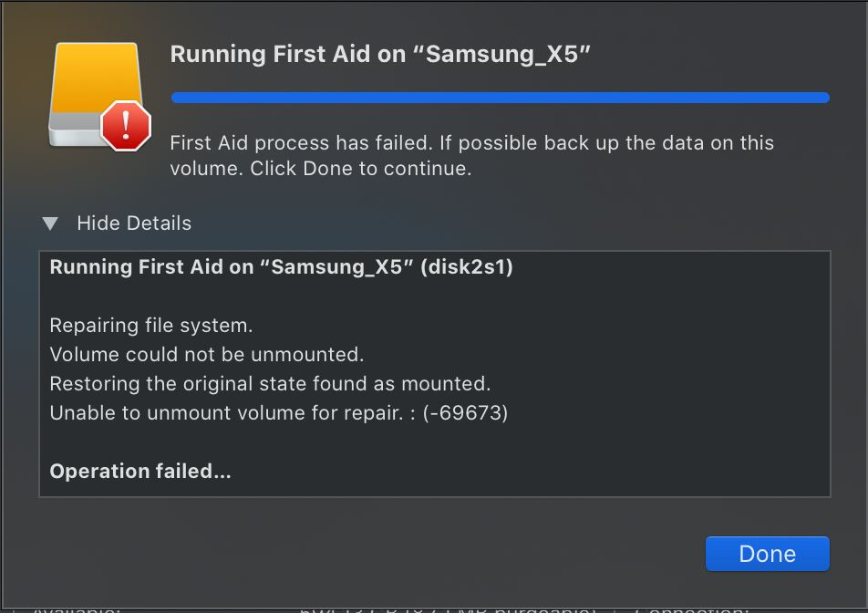Image resolution: width=868 pixels, height=613 pixels.
Task: Click the "Restoring the original state" log line
Action: tap(270, 384)
